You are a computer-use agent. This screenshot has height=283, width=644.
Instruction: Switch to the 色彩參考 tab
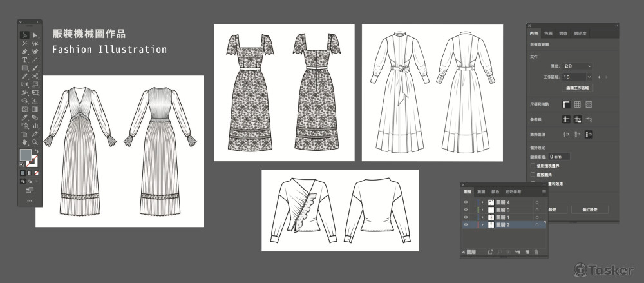(x=515, y=191)
